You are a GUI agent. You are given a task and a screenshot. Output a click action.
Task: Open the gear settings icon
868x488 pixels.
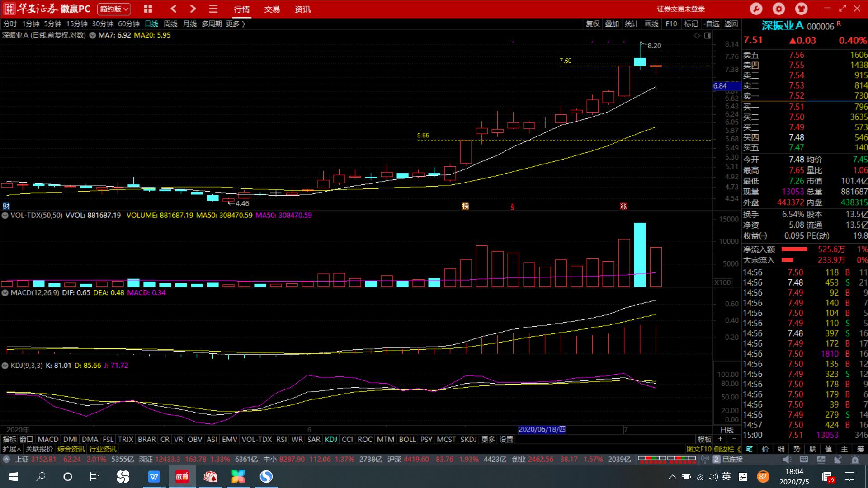coord(778,9)
